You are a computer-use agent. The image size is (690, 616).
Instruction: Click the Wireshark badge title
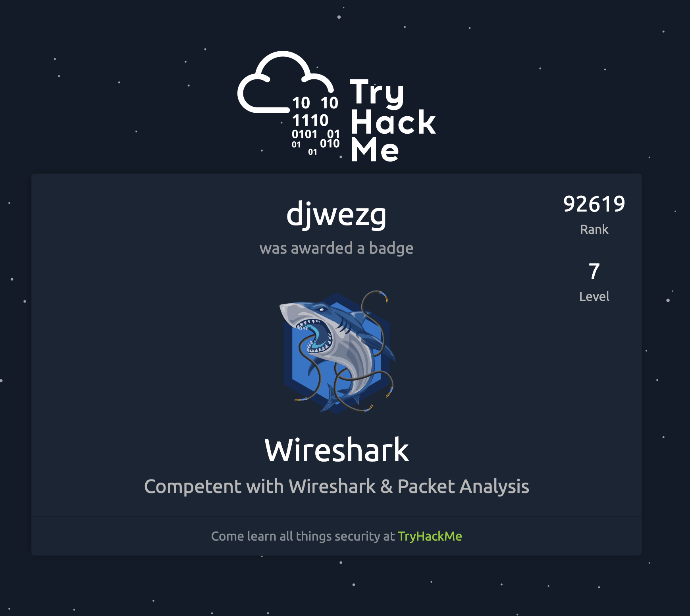(x=337, y=450)
